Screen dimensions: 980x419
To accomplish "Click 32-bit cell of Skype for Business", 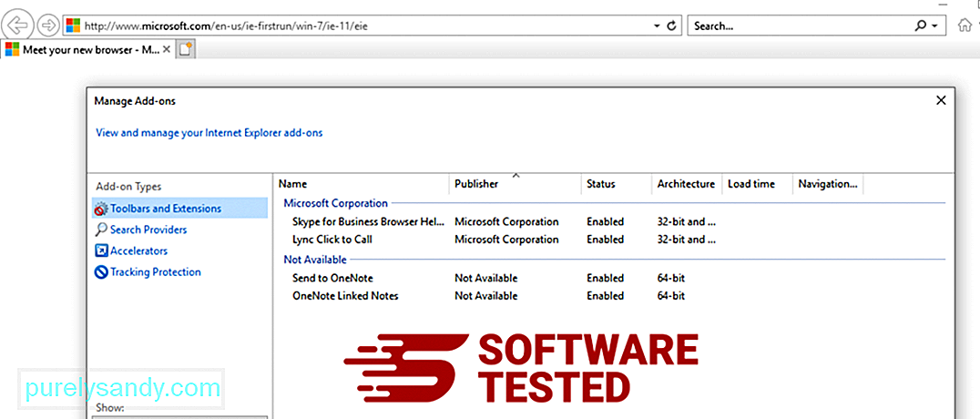I will point(686,221).
